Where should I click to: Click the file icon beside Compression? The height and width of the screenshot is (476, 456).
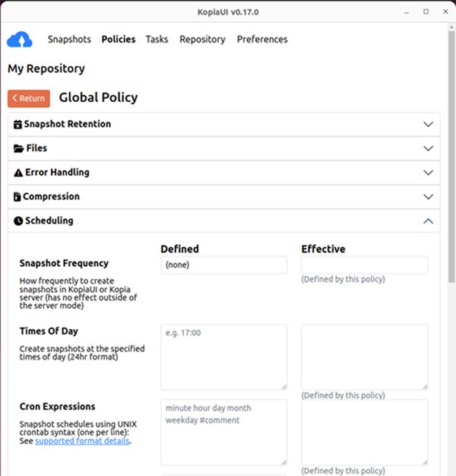pyautogui.click(x=17, y=197)
